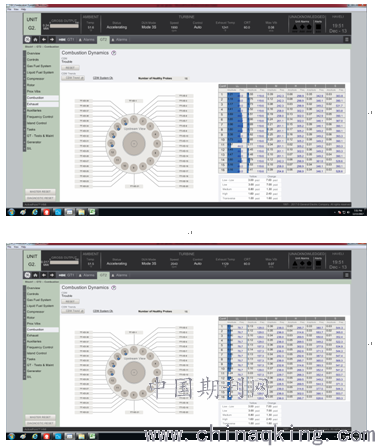Click the hamburger menu icon at the top screenshot's right
Viewport: 375px width, 446px height.
coord(347,39)
